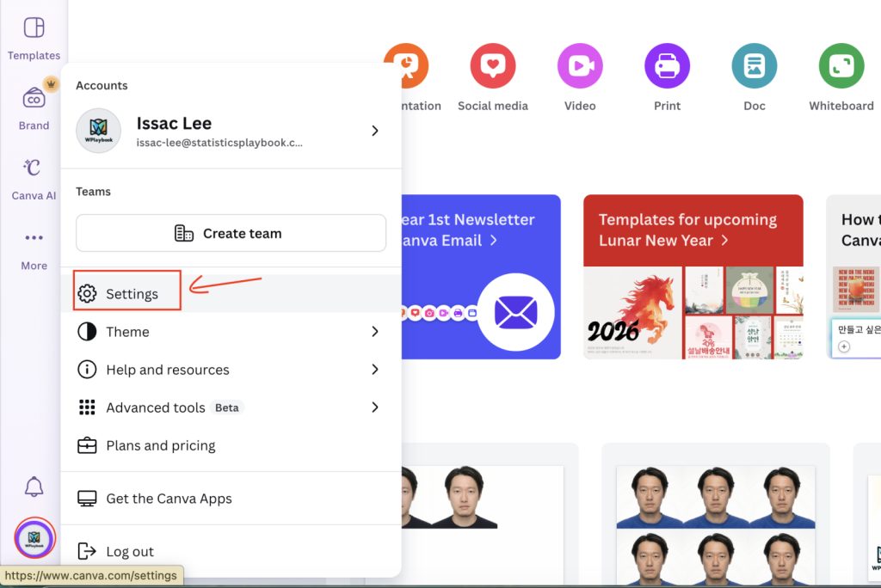This screenshot has height=588, width=881.
Task: Select the Video design type
Action: coord(580,65)
